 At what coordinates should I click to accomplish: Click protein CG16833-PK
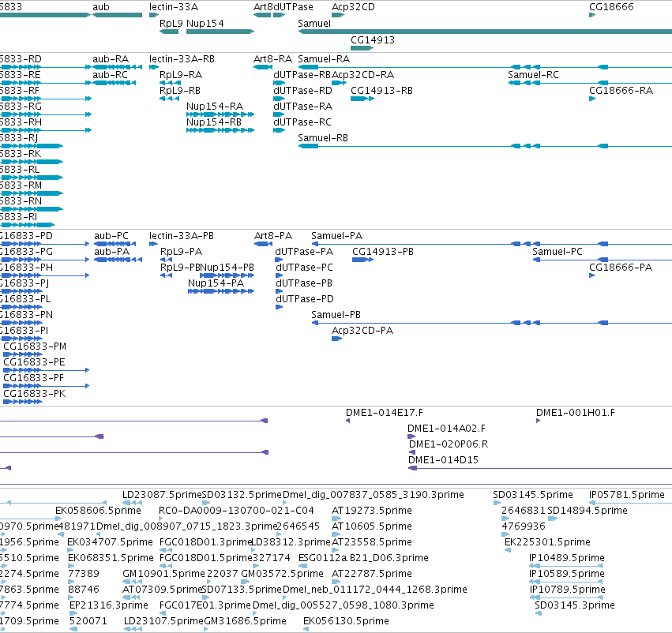tap(34, 394)
